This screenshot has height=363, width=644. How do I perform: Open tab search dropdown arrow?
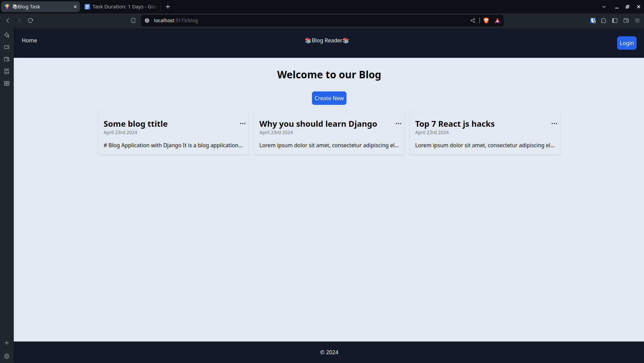[604, 7]
